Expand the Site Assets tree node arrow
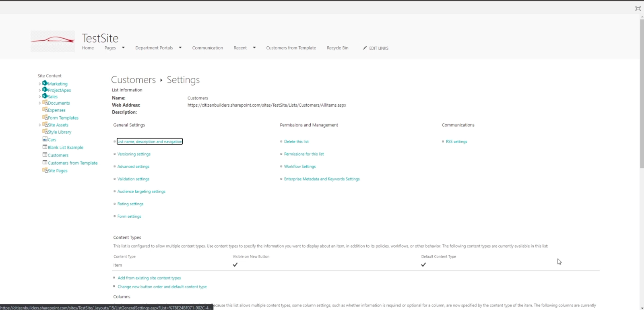644x310 pixels. pyautogui.click(x=39, y=125)
